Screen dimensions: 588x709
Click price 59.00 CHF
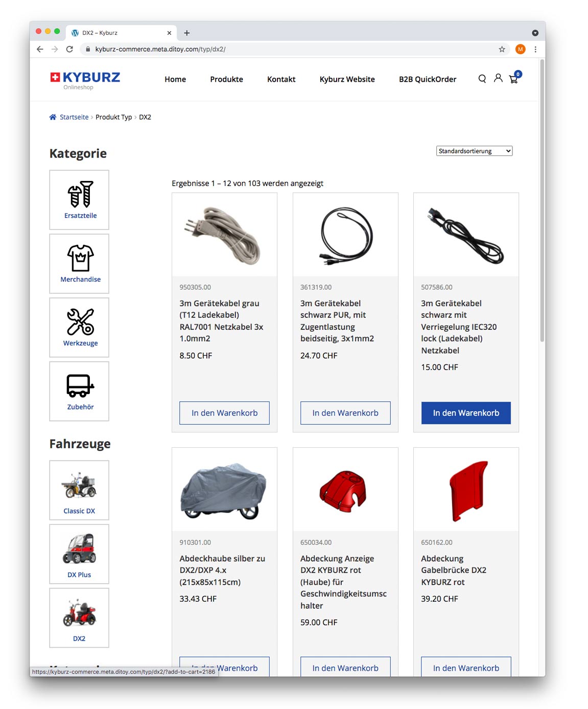pos(319,623)
